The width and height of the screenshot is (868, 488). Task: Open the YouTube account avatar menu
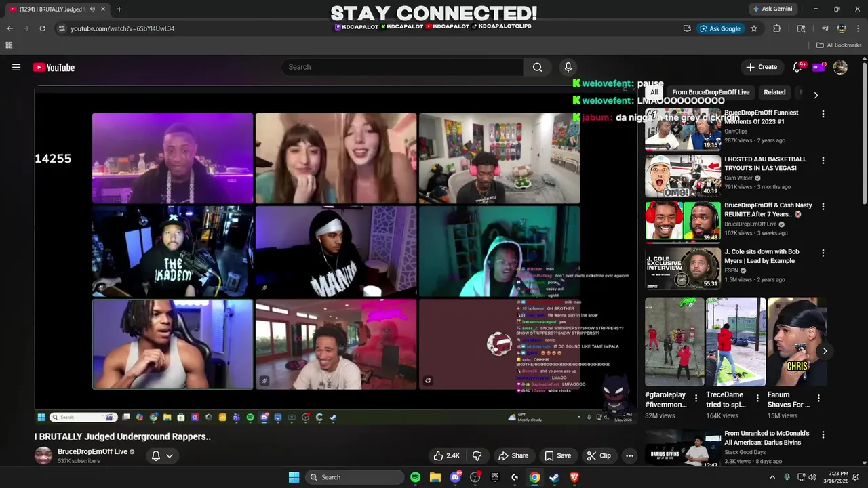tap(840, 67)
